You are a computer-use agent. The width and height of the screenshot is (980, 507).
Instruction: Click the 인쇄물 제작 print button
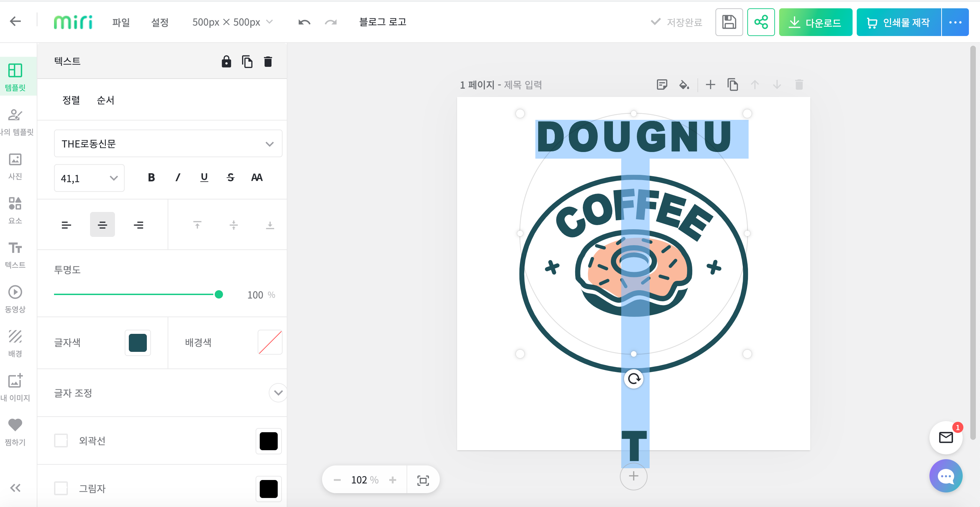tap(898, 22)
